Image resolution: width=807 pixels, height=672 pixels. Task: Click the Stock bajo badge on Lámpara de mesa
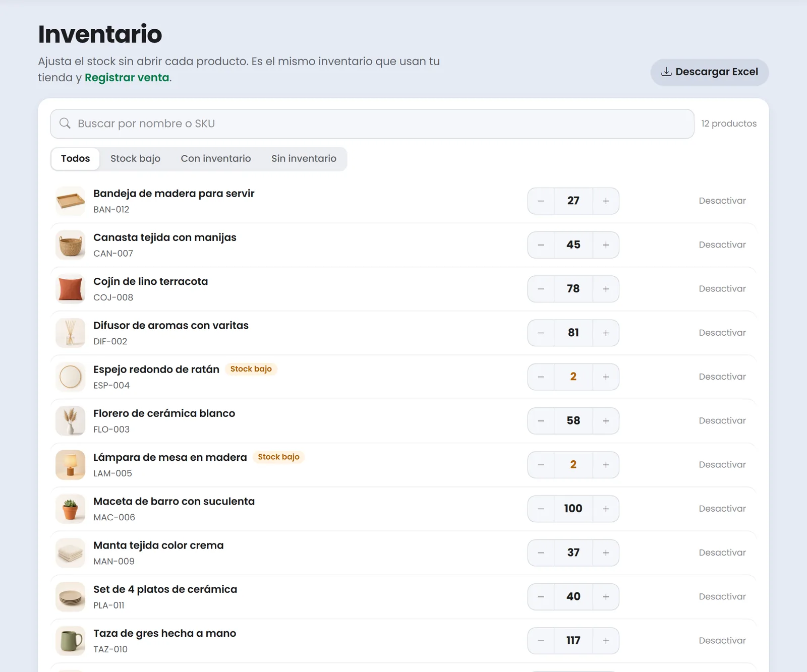click(279, 457)
